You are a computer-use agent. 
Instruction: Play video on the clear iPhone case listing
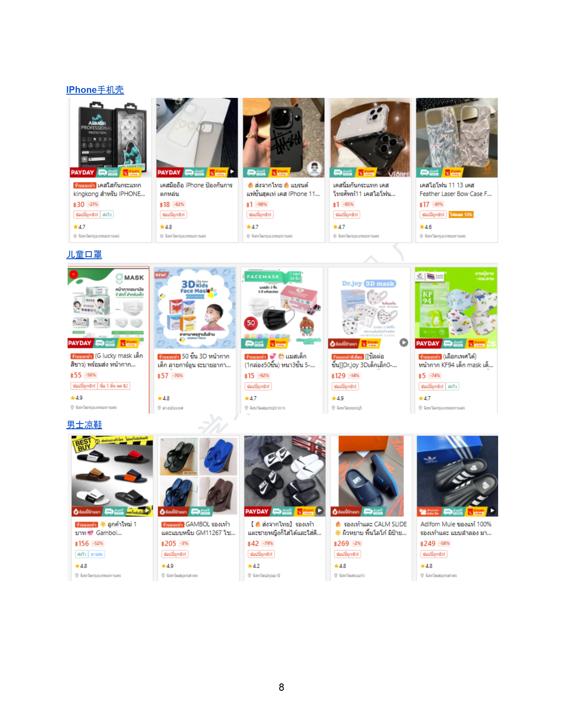click(232, 172)
